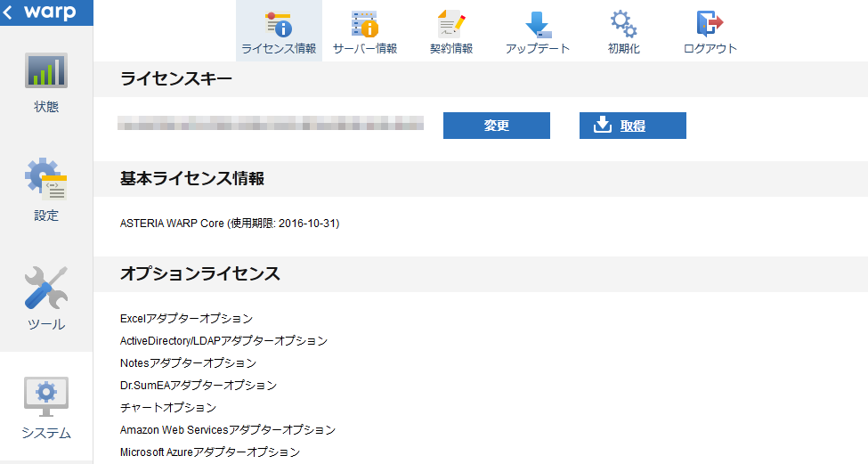Image resolution: width=868 pixels, height=464 pixels.
Task: Select the システム system panel
Action: pos(46,408)
